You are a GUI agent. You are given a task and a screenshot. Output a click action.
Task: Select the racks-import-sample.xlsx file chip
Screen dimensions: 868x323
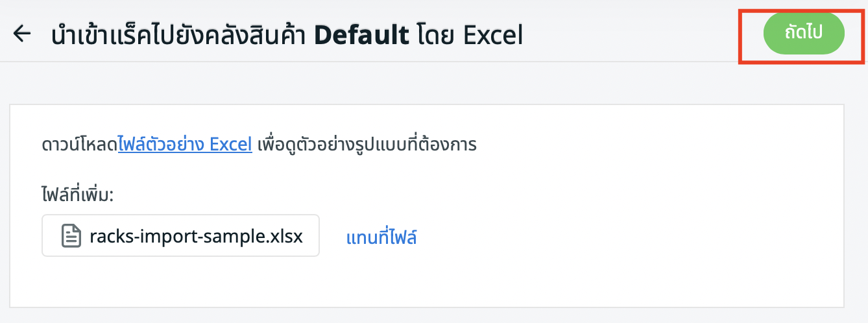tap(180, 235)
